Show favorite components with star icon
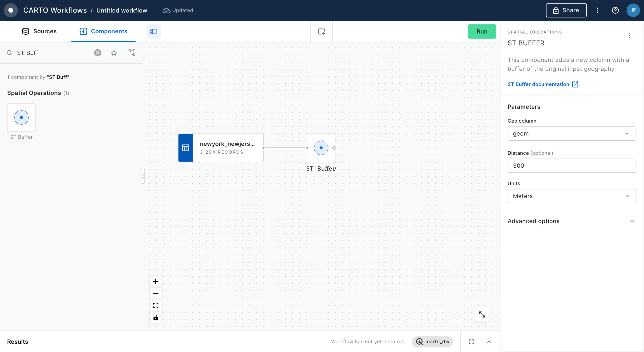This screenshot has height=352, width=644. [x=114, y=53]
